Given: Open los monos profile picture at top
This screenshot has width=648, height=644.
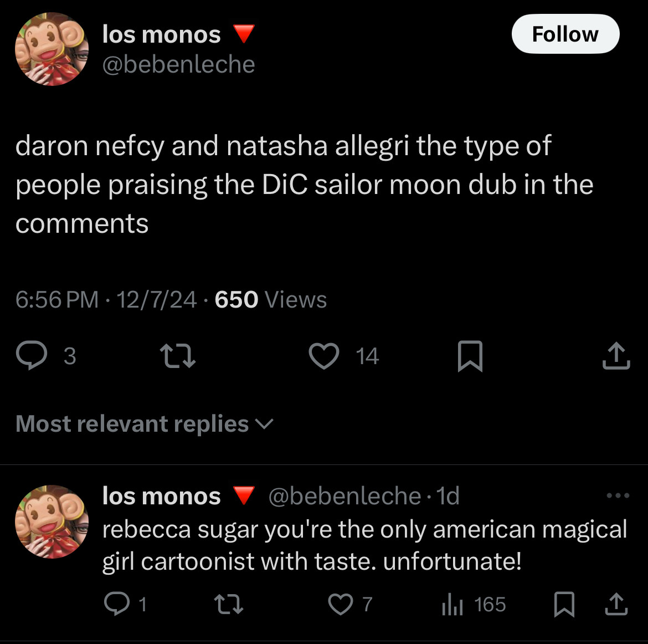Looking at the screenshot, I should (x=52, y=49).
